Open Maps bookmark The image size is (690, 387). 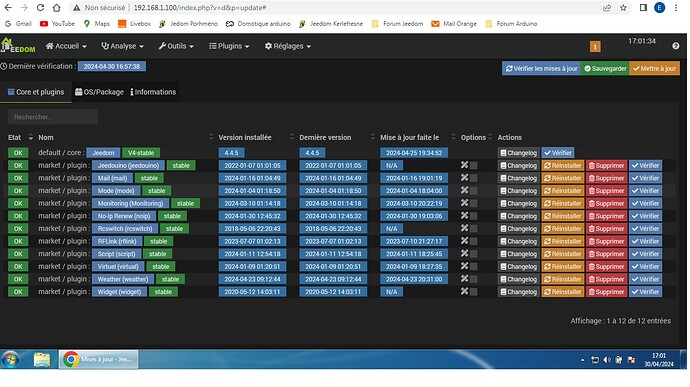96,24
